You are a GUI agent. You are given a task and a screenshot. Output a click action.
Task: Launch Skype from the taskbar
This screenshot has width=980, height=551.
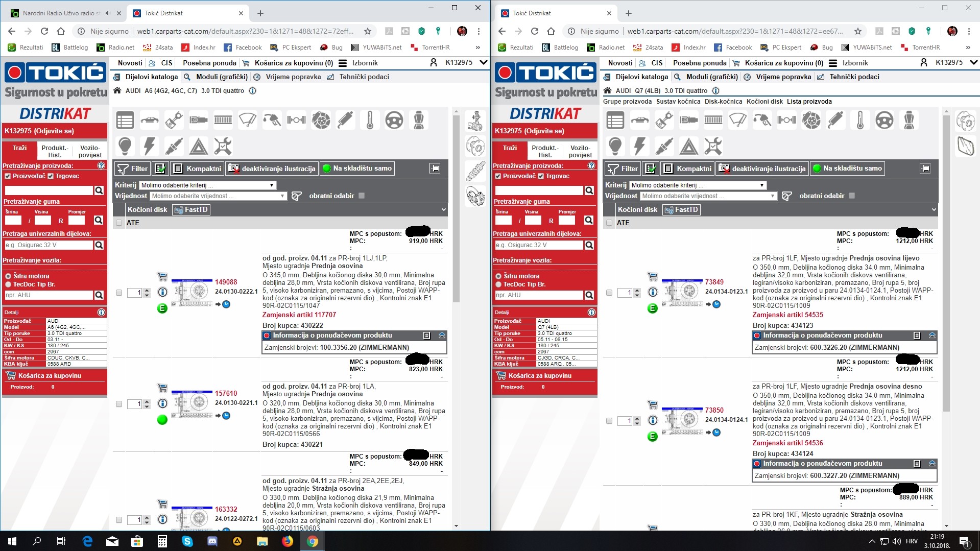187,541
